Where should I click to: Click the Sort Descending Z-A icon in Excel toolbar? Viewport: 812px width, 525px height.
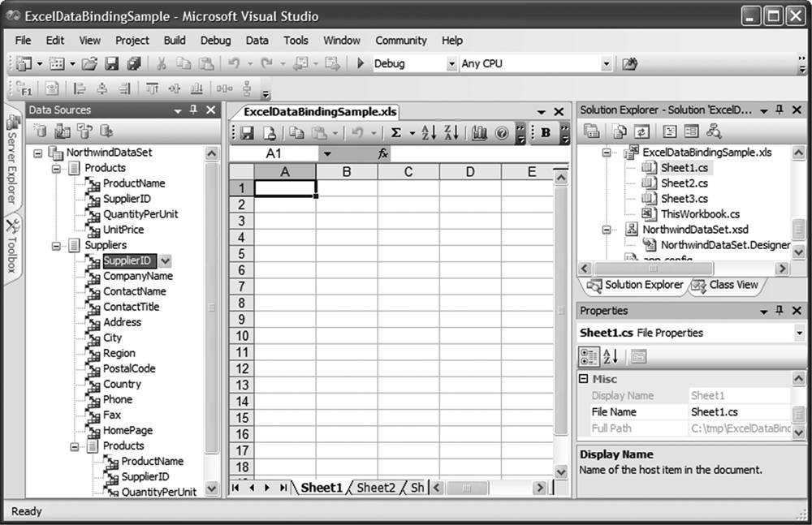pyautogui.click(x=451, y=133)
